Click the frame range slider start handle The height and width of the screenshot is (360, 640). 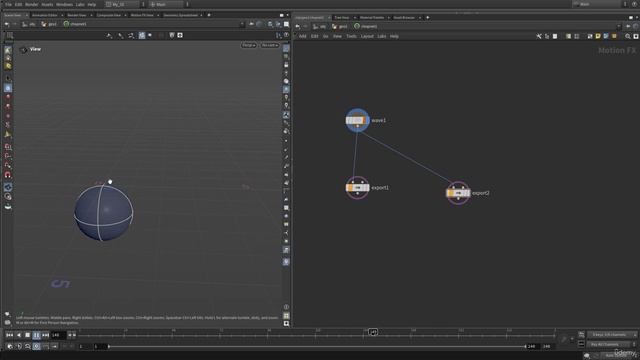coord(109,346)
